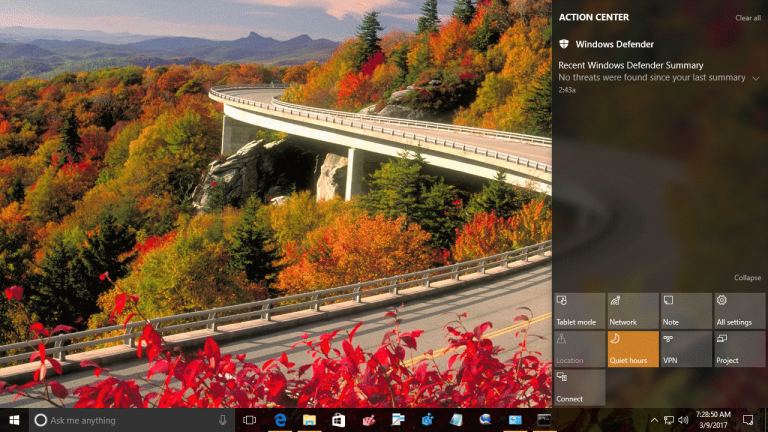Image resolution: width=768 pixels, height=432 pixels.
Task: Turn off Quiet hours
Action: 633,349
